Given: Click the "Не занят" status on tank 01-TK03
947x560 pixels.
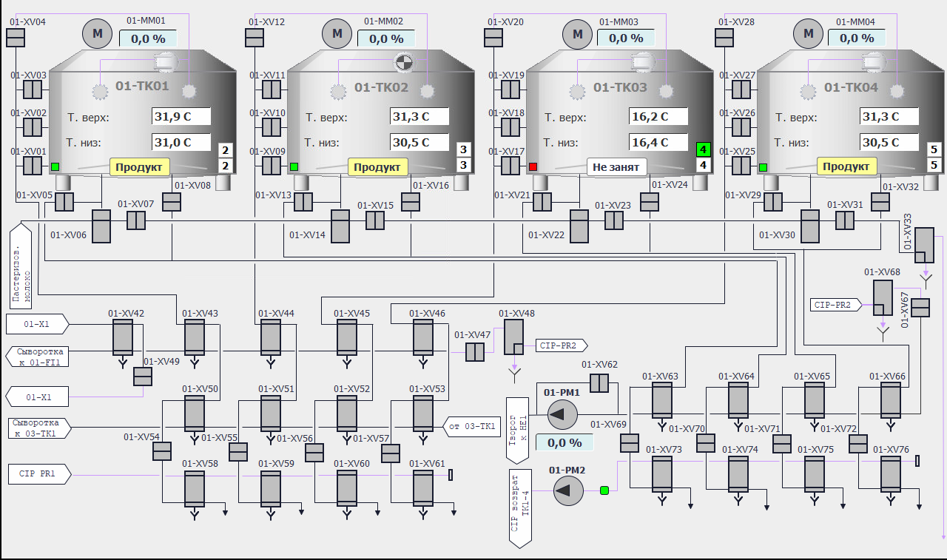Looking at the screenshot, I should [x=617, y=166].
